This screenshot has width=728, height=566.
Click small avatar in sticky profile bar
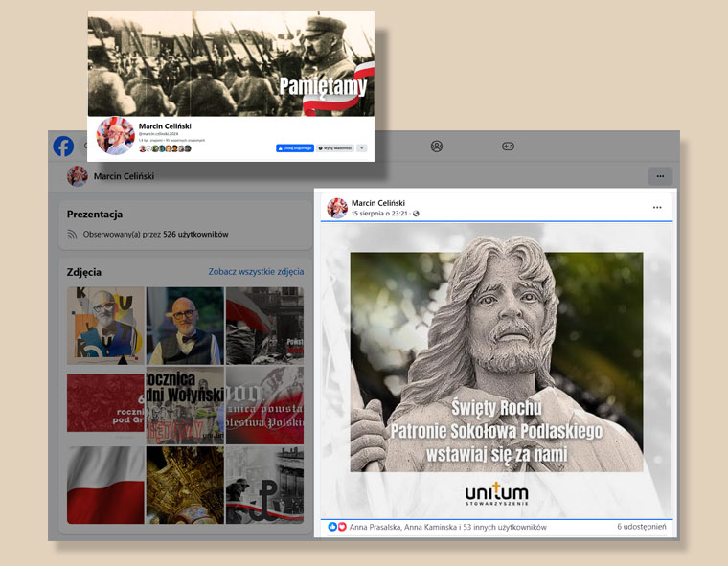click(x=77, y=176)
